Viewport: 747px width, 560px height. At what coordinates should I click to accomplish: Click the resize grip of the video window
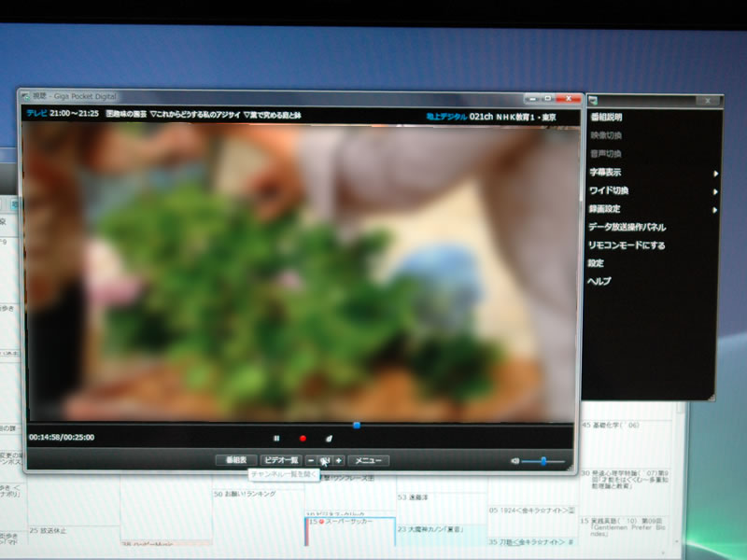point(570,469)
